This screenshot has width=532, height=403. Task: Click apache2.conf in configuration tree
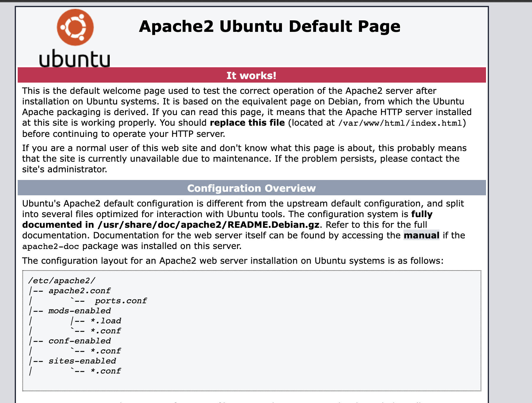click(80, 291)
